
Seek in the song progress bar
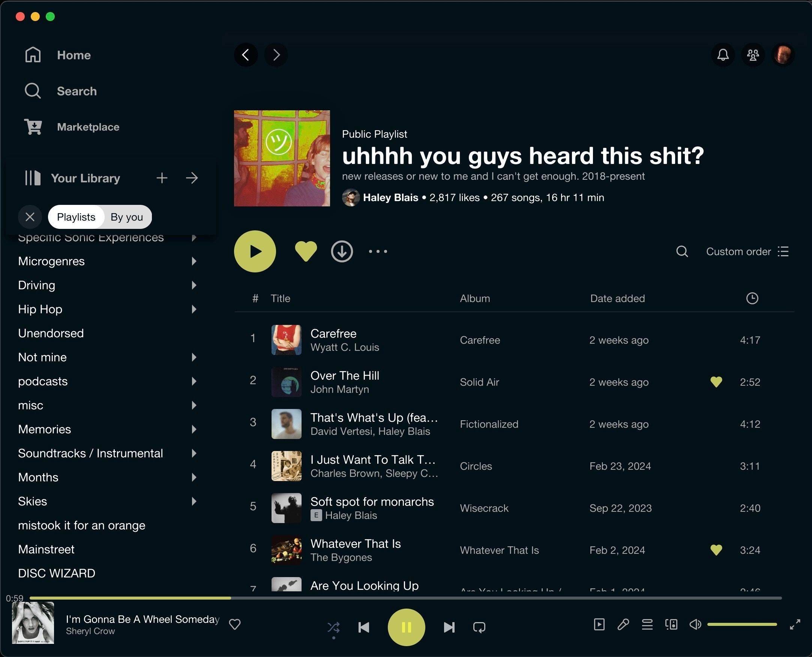click(405, 598)
